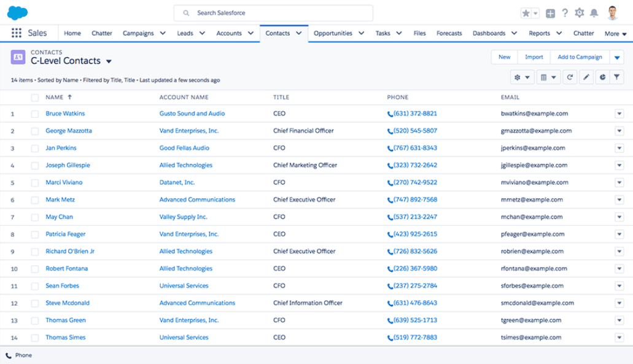This screenshot has height=364, width=633.
Task: Click the Name sort ascending arrow
Action: coord(69,97)
